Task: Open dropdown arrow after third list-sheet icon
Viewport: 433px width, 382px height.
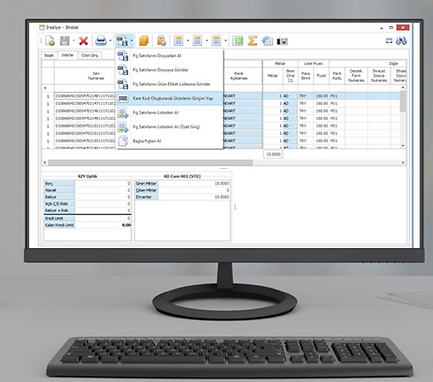Action: click(226, 41)
